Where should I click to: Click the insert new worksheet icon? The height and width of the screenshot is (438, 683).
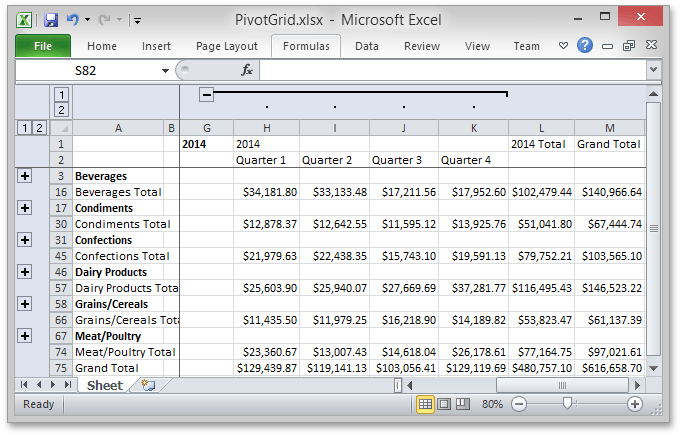point(148,385)
